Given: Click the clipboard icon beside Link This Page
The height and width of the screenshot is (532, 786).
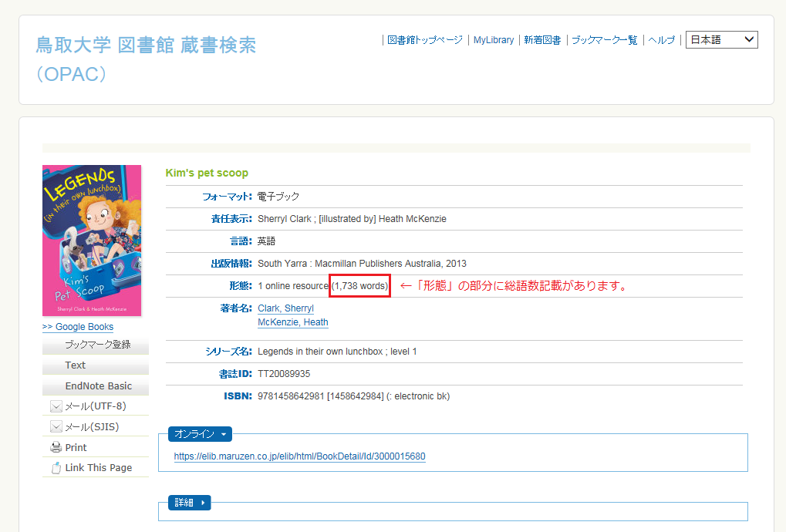Looking at the screenshot, I should pos(56,468).
